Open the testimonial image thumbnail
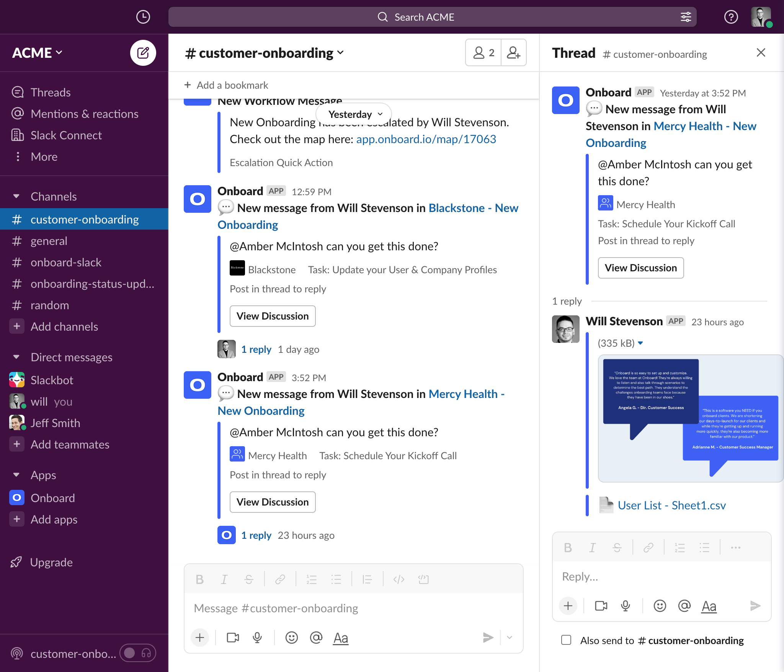Image resolution: width=784 pixels, height=672 pixels. 691,418
